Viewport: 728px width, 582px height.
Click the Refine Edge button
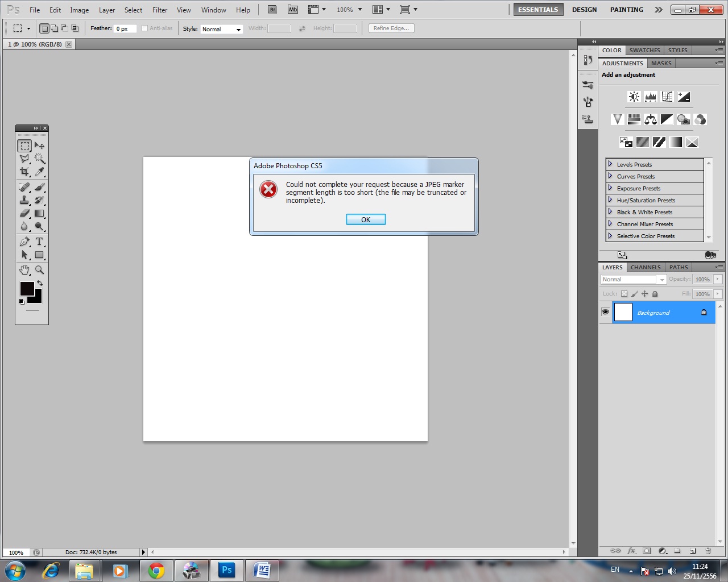[x=391, y=28]
